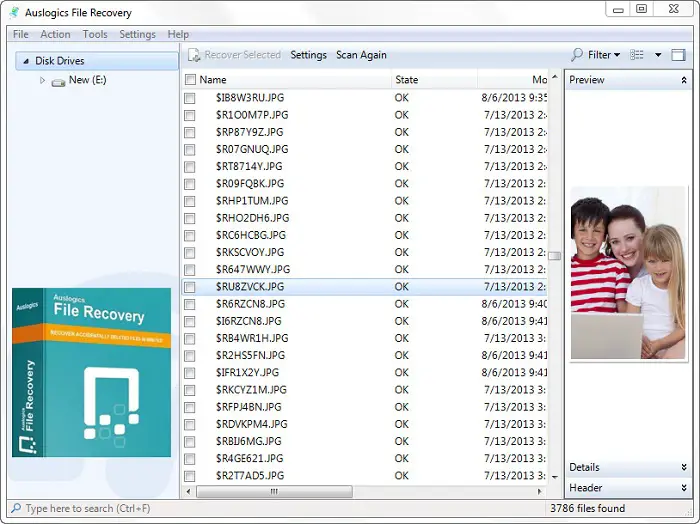Image resolution: width=700 pixels, height=524 pixels.
Task: Toggle the preview pane layout icon
Action: pos(679,55)
